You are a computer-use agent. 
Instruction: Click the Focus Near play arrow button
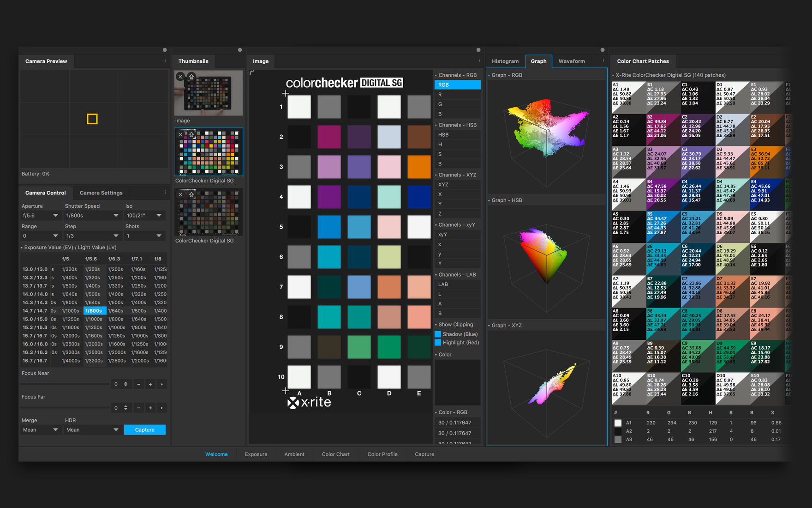pos(161,384)
